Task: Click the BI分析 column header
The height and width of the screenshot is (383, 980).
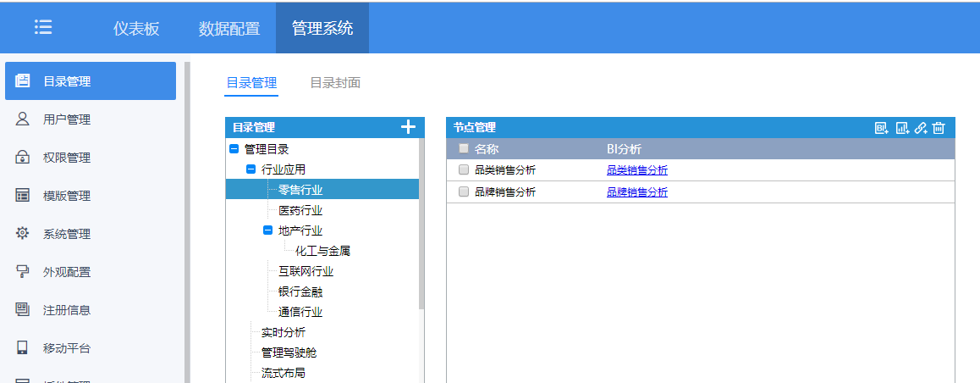Action: pos(624,148)
